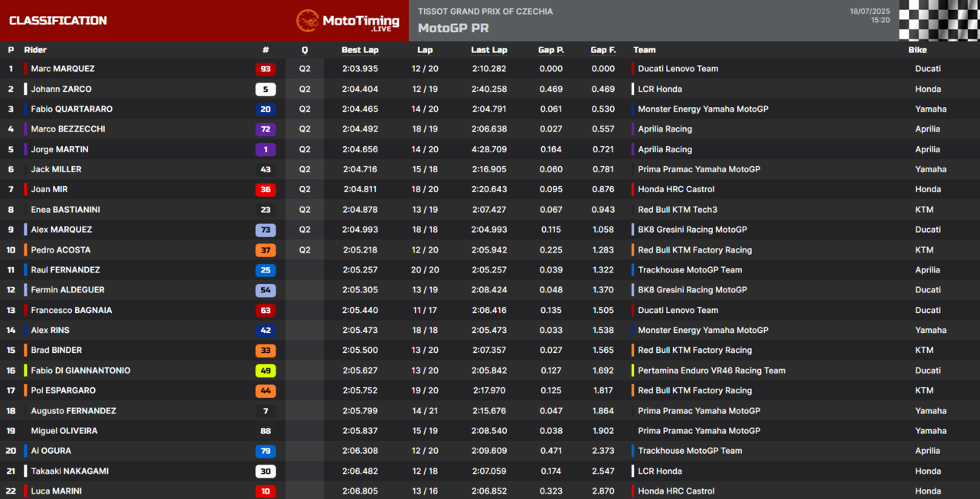
Task: Click Ai Ogura's gap 0.471
Action: pos(551,451)
